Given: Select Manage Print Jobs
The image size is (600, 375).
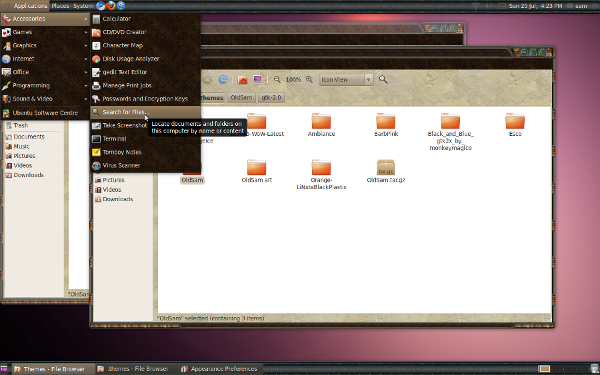Looking at the screenshot, I should pyautogui.click(x=145, y=85).
